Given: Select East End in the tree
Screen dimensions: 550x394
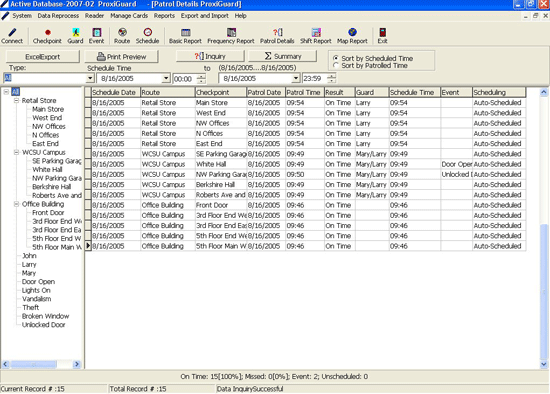Looking at the screenshot, I should [45, 143].
